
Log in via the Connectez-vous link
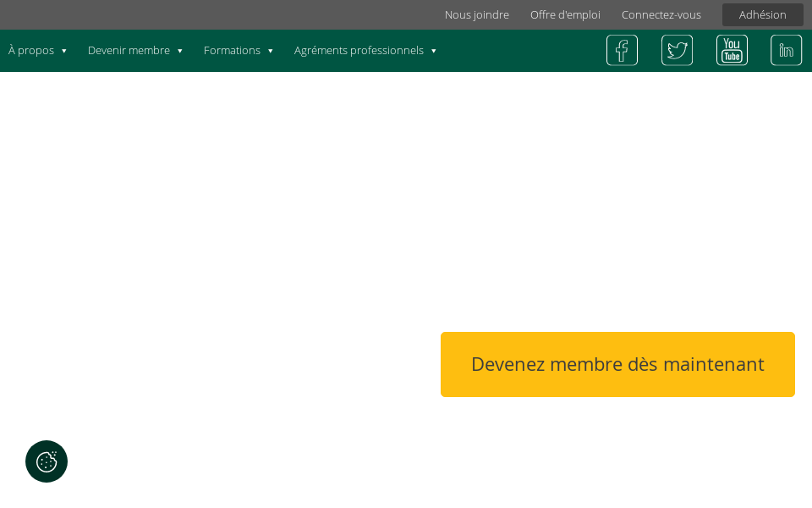coord(661,14)
